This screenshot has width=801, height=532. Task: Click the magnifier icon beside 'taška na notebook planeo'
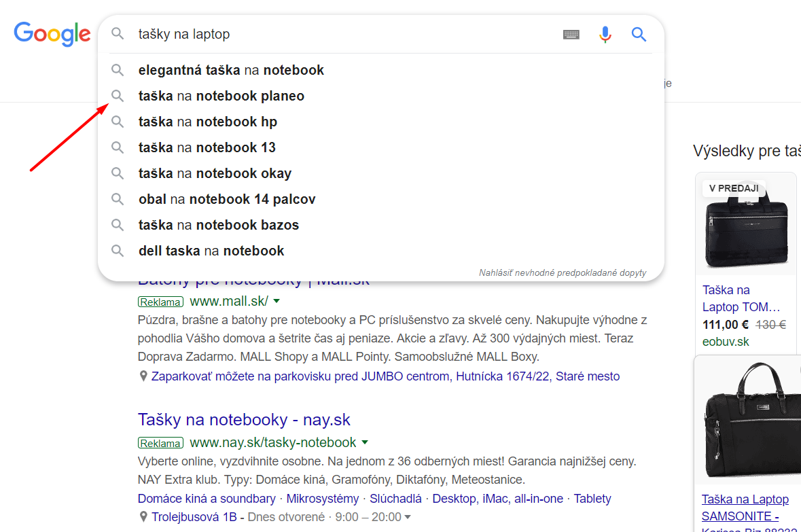coord(118,96)
